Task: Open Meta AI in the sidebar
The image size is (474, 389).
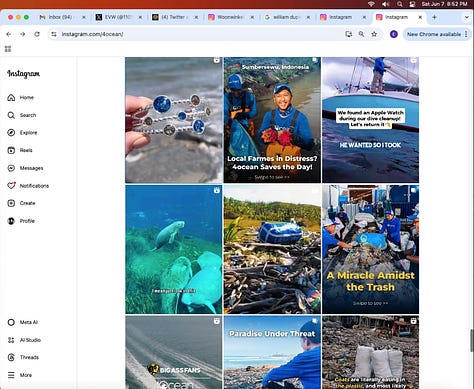Action: (22, 322)
